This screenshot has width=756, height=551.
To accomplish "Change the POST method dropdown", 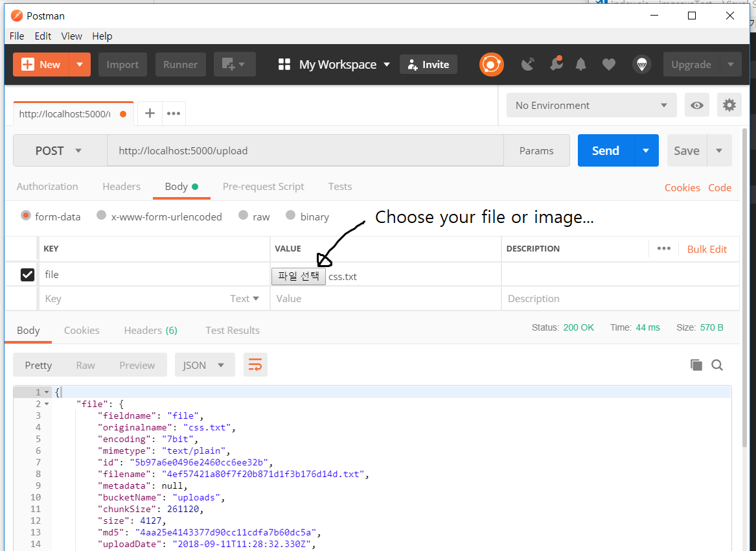I will point(60,150).
